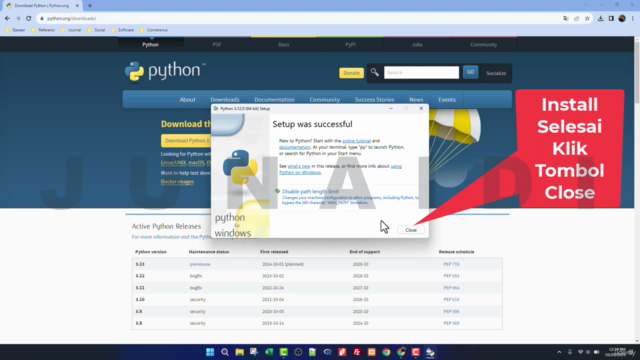Click the prerelease status link for 3.13
This screenshot has width=640, height=360.
pos(200,264)
